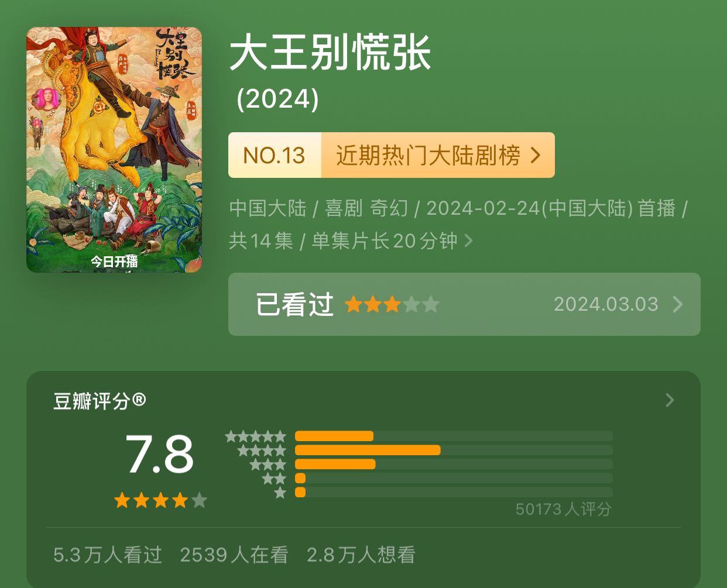Image resolution: width=727 pixels, height=588 pixels.
Task: Click the chevron on the ranking banner
Action: click(x=535, y=156)
